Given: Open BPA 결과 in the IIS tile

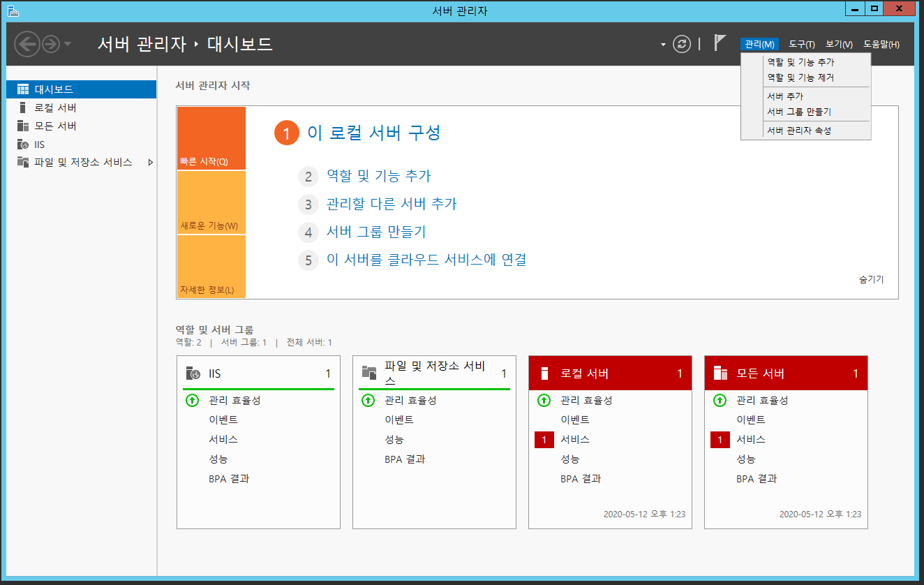Looking at the screenshot, I should coord(229,478).
